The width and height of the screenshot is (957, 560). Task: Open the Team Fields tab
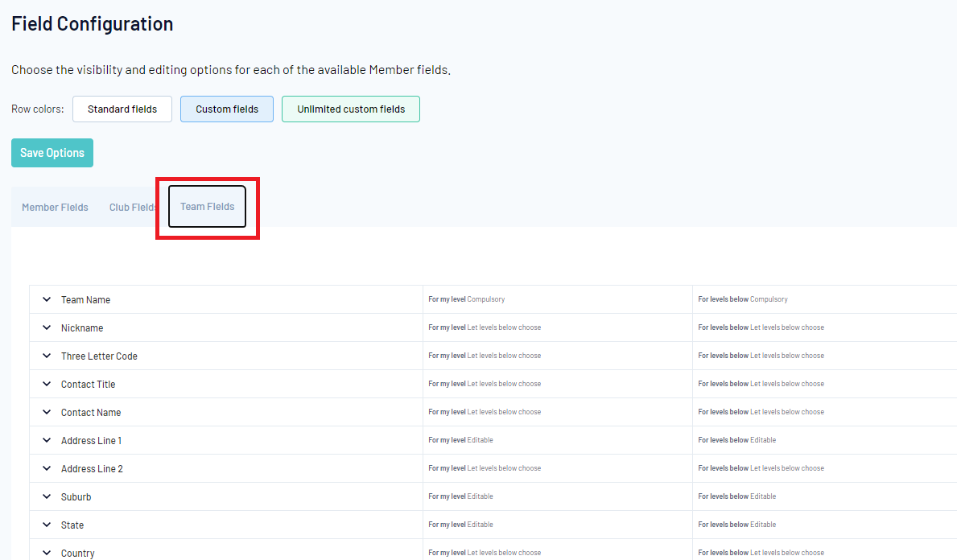click(x=207, y=206)
